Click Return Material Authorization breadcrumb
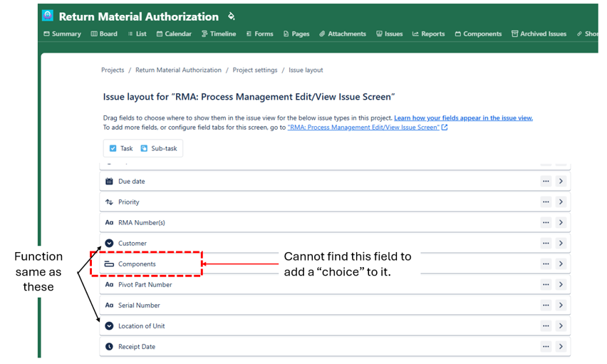The image size is (607, 364). (x=178, y=70)
